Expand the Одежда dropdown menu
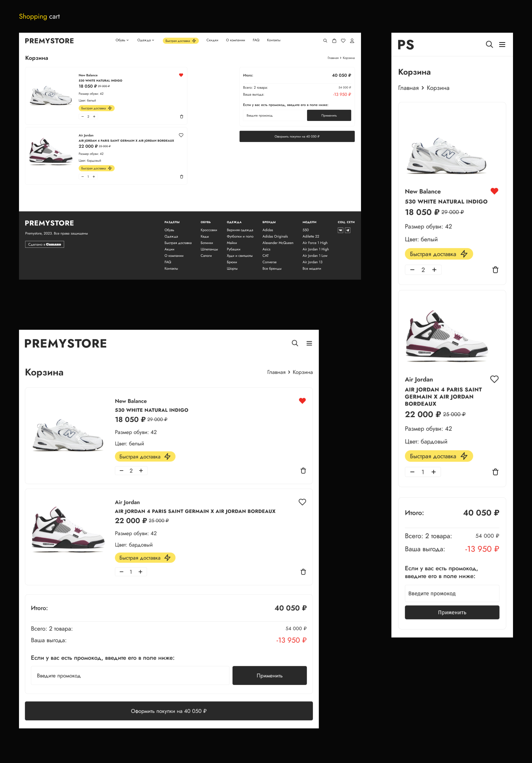The height and width of the screenshot is (763, 532). [145, 40]
